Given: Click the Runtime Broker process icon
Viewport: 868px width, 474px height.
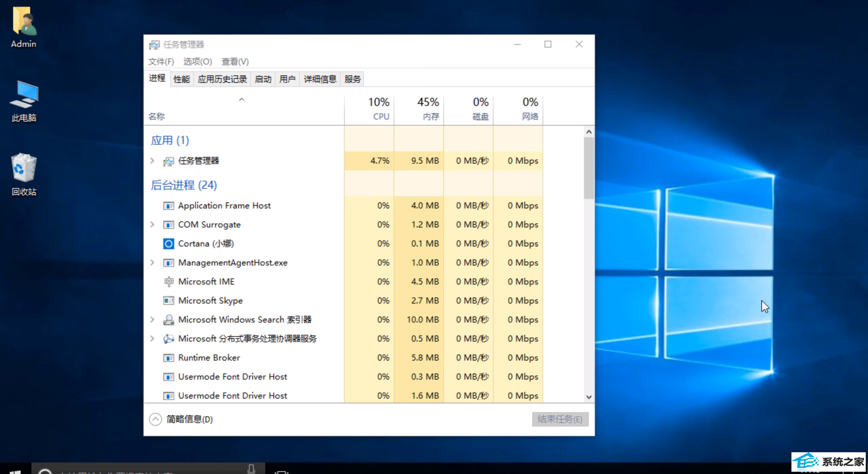Looking at the screenshot, I should (x=169, y=358).
